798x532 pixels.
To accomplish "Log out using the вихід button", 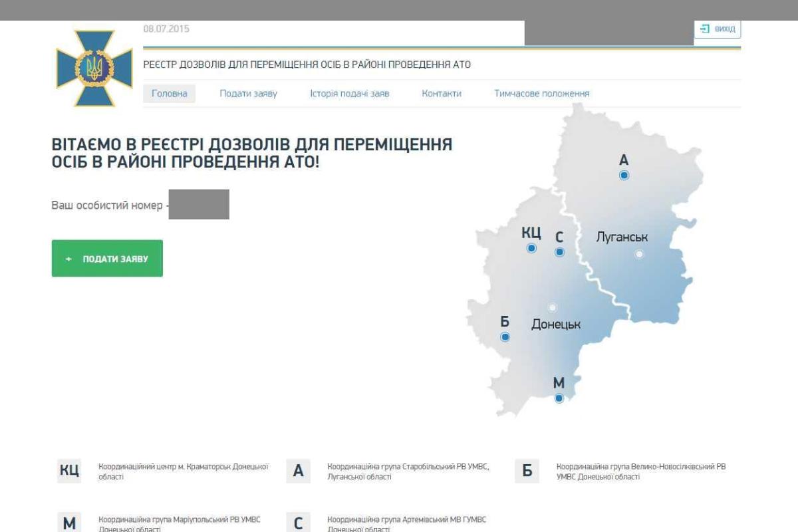I will point(718,29).
